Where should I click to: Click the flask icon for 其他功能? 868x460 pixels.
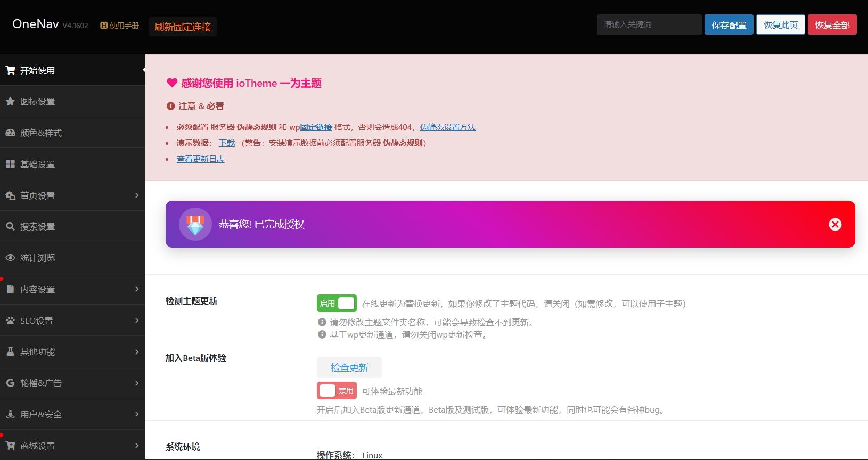[10, 351]
